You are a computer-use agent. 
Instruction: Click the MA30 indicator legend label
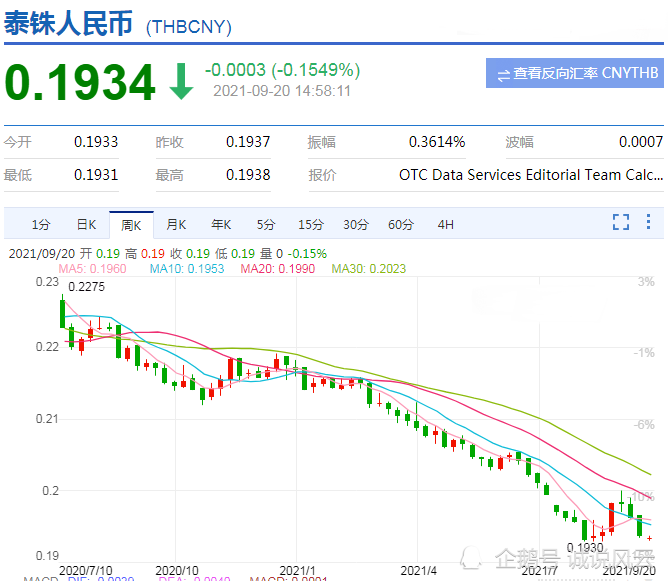[369, 269]
